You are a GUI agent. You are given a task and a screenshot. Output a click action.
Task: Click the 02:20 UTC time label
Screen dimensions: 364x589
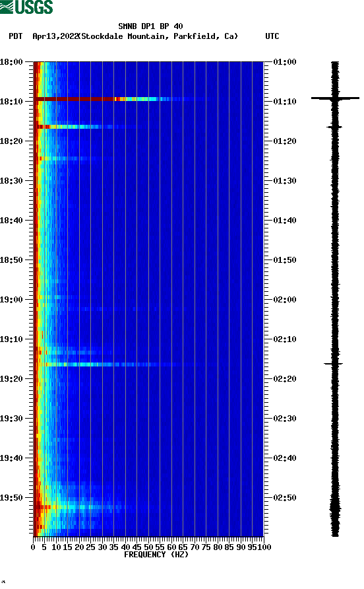point(285,379)
